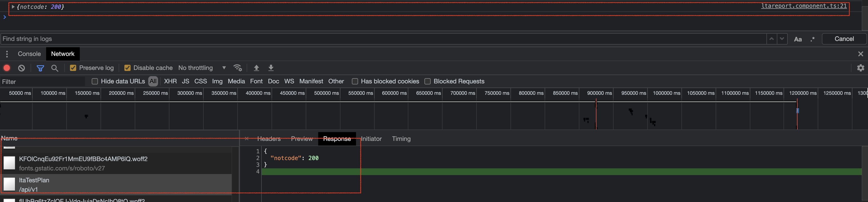868x202 pixels.
Task: Open network conditions wifi icon
Action: click(x=238, y=68)
